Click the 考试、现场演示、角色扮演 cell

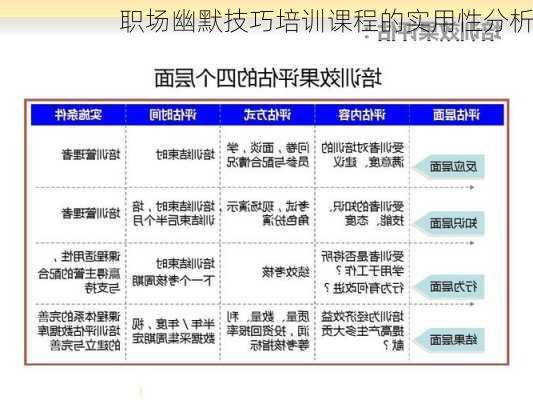pyautogui.click(x=268, y=213)
